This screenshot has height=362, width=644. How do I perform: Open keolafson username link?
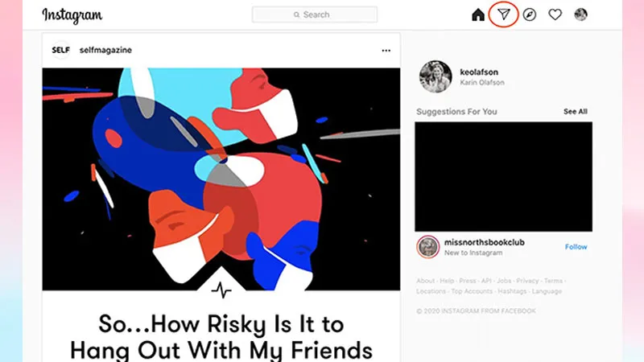(479, 72)
